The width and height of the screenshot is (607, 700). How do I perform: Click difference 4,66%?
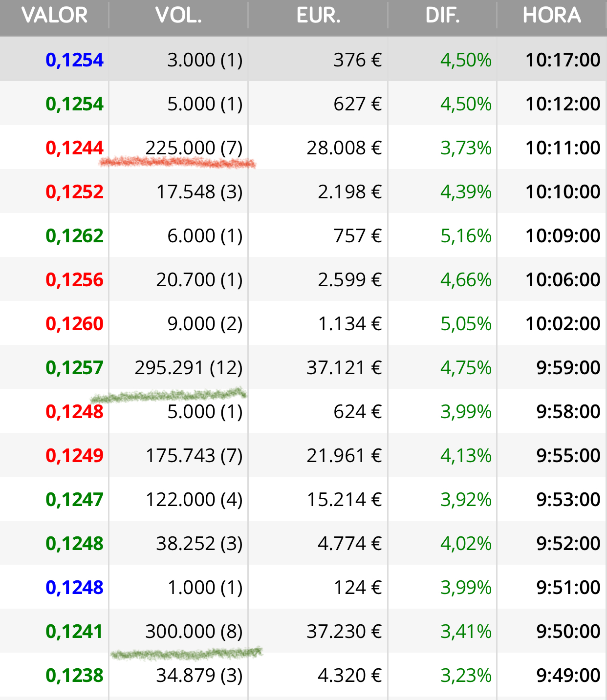tap(466, 280)
